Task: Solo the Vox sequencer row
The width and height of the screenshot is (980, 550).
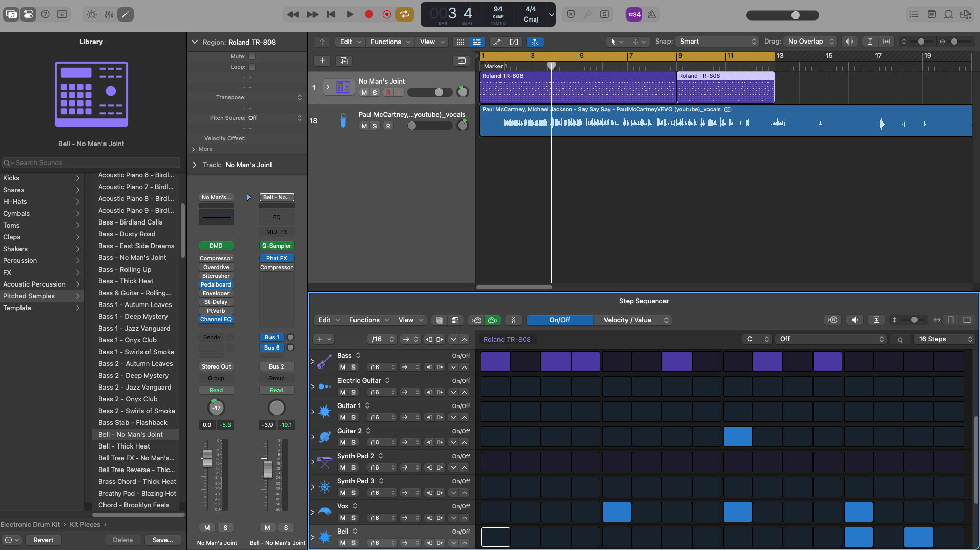Action: click(353, 518)
